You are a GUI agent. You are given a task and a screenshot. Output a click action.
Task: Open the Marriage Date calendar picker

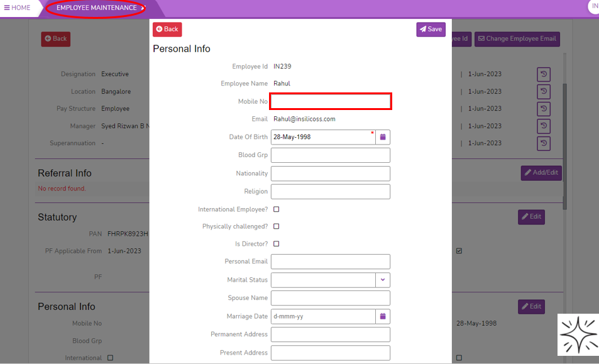382,316
